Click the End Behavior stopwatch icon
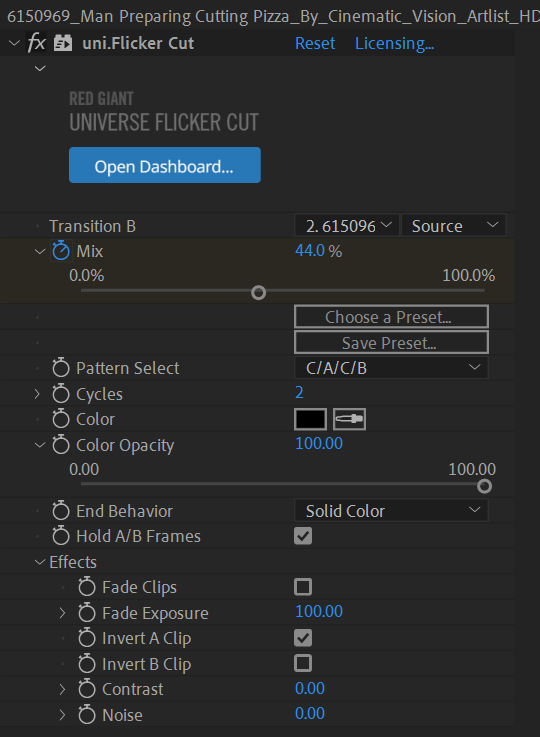 click(x=61, y=510)
